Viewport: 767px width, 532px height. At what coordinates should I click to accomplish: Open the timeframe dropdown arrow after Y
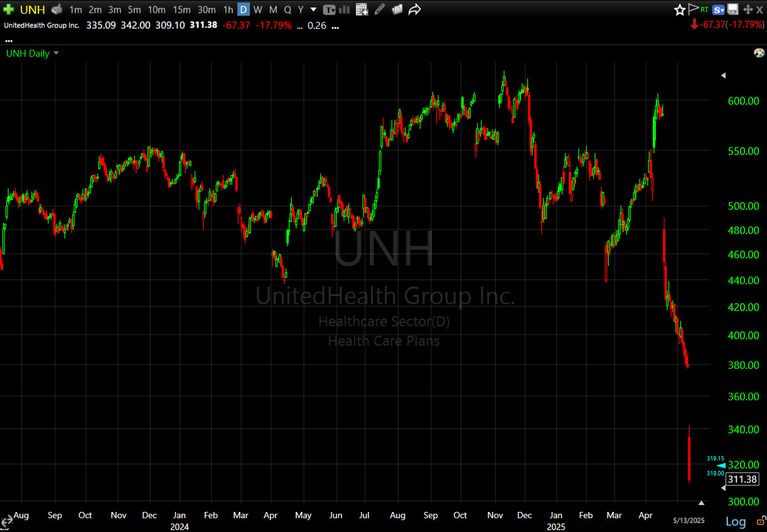point(313,9)
